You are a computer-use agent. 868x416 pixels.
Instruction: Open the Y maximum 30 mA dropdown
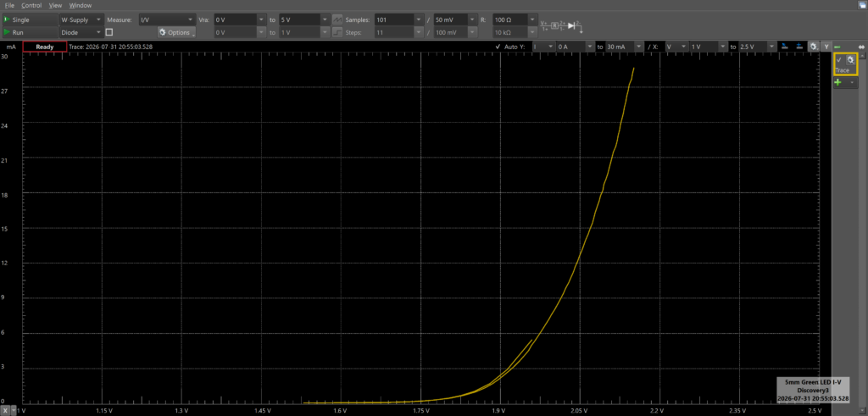625,47
